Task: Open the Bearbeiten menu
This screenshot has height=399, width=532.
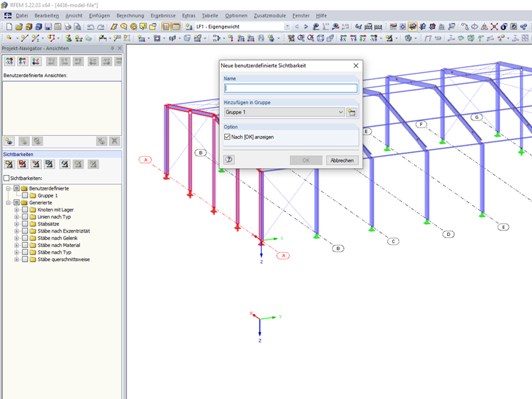Action: pos(46,15)
